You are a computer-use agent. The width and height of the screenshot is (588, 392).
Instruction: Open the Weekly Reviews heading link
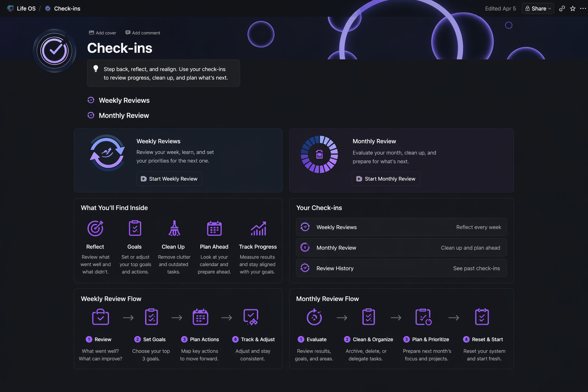(x=124, y=100)
